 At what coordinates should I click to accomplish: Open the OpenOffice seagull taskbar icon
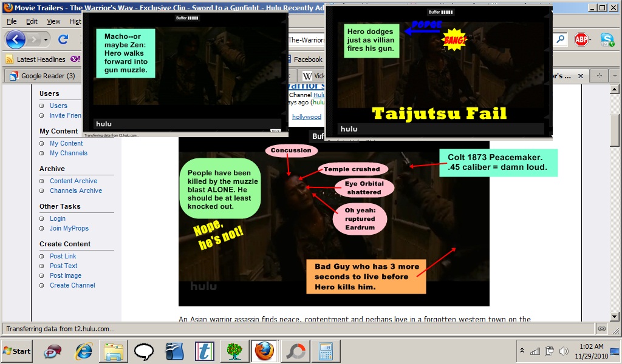coord(174,351)
